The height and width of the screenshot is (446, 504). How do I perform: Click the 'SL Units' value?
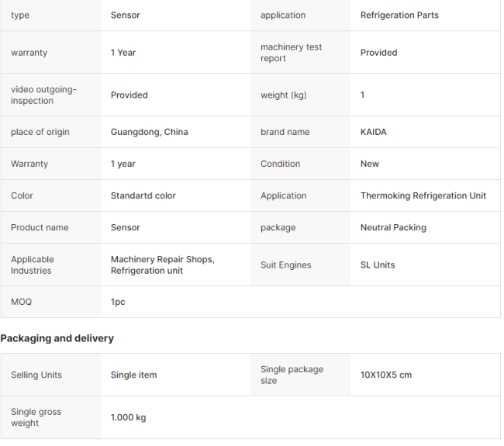[x=378, y=265]
